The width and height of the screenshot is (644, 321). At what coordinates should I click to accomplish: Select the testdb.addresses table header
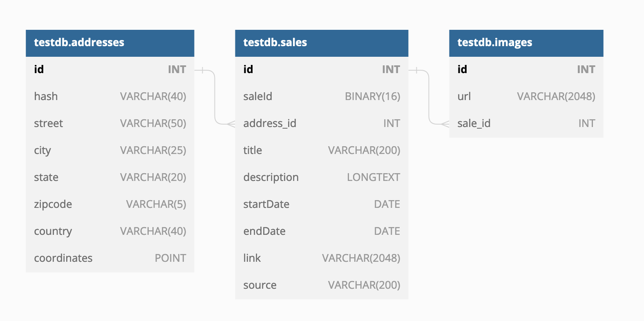click(110, 43)
